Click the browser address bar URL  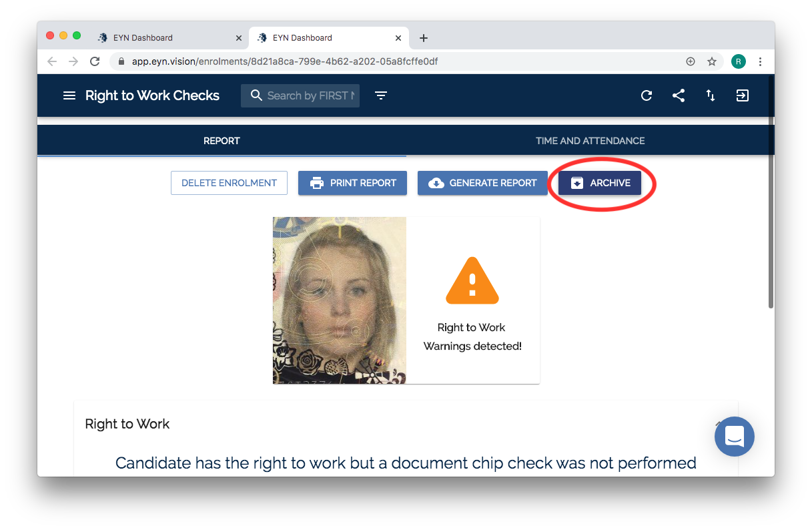[285, 61]
